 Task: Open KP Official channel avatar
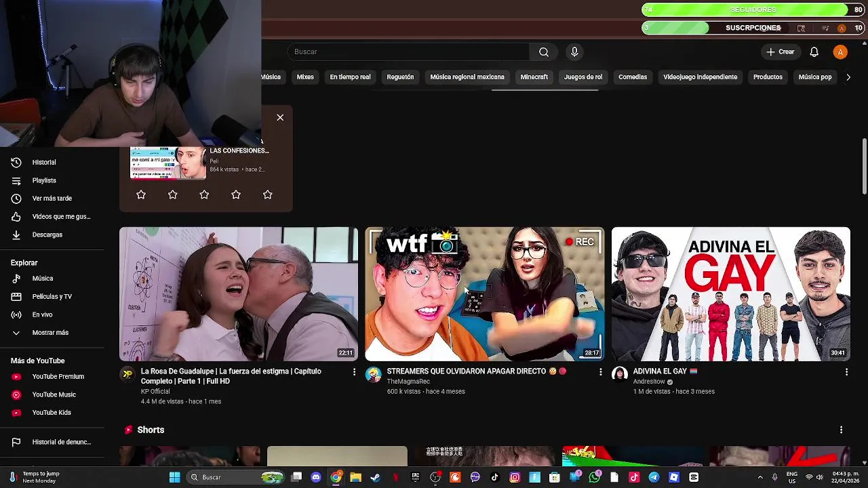tap(127, 375)
